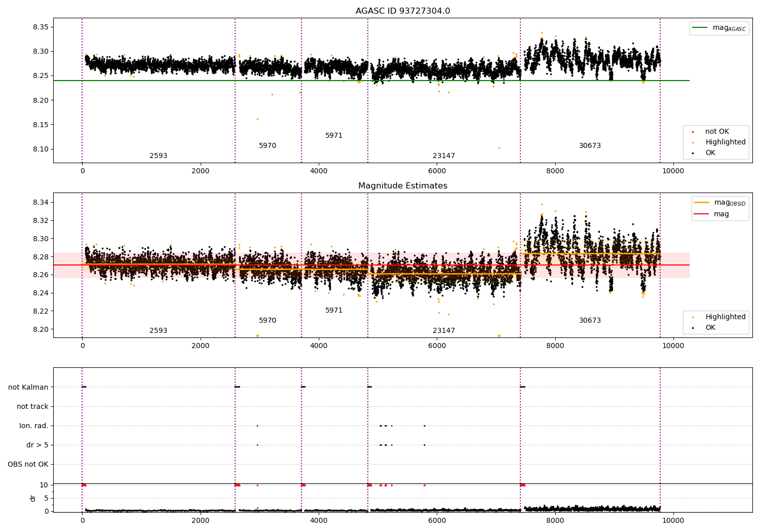This screenshot has width=760, height=532.
Task: Click the "not track" y-axis label
Action: point(32,407)
